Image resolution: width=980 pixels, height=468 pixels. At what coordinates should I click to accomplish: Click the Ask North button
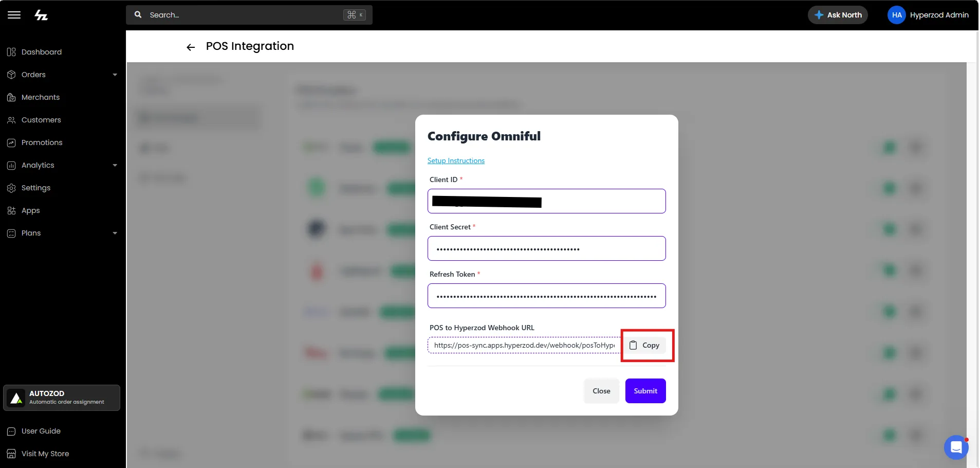coord(838,15)
